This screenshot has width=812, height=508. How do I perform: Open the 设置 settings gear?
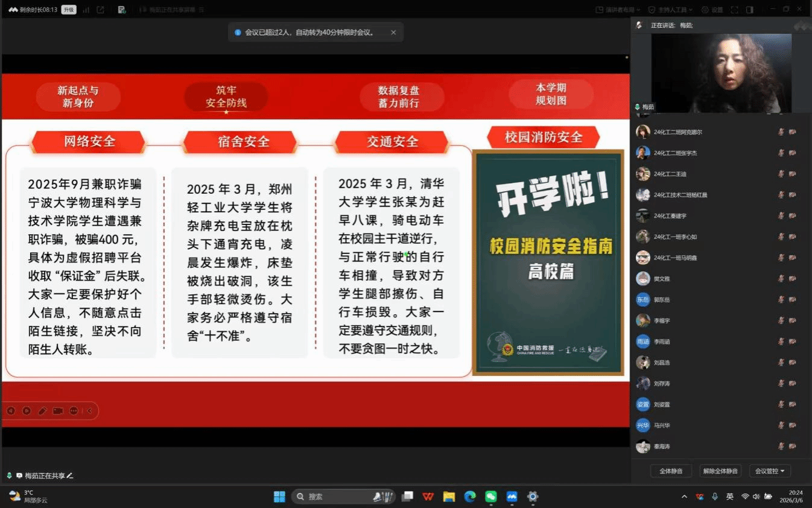coord(712,10)
